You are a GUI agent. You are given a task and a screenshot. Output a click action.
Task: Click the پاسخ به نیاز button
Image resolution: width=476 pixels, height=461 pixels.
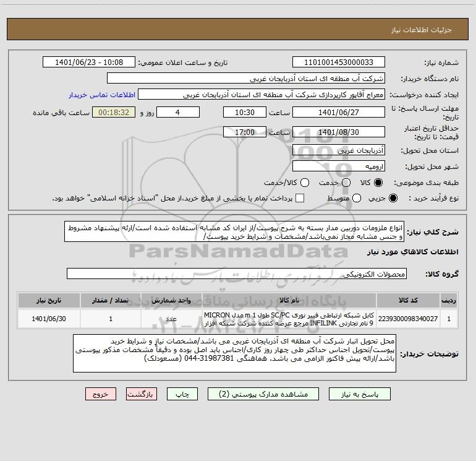(360, 394)
